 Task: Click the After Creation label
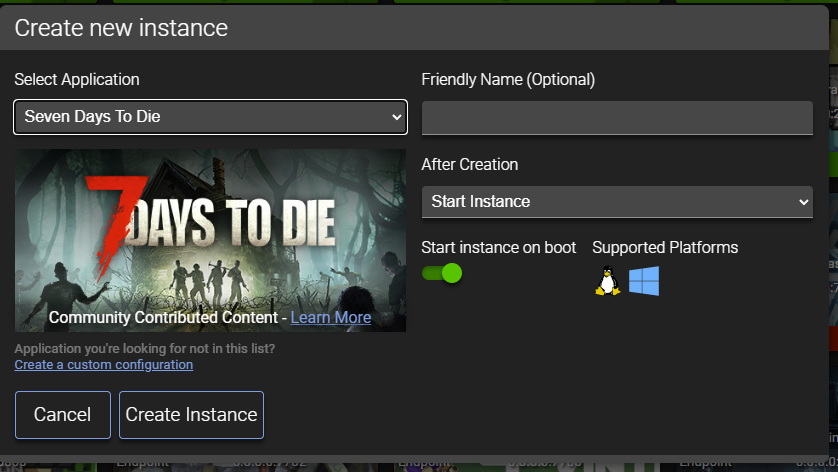click(470, 165)
